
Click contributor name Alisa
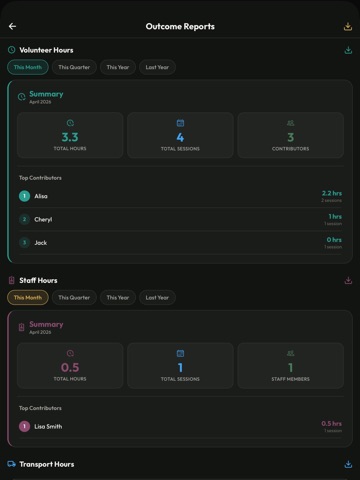point(41,196)
